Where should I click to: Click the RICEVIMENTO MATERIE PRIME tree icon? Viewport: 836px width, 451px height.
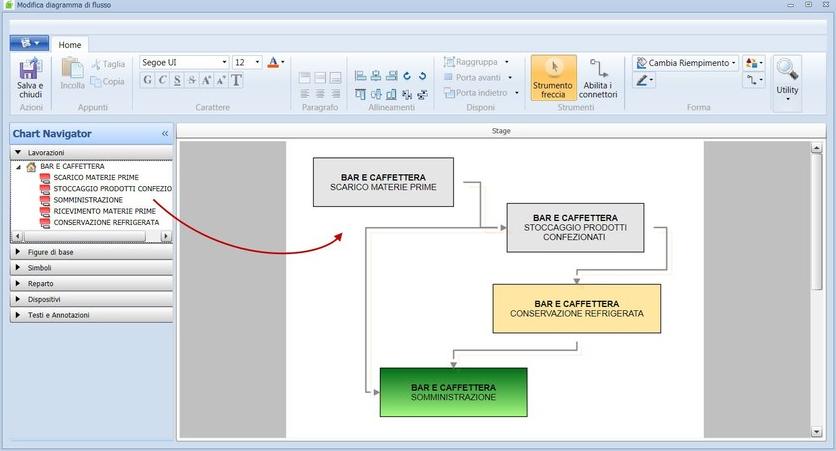tap(45, 211)
